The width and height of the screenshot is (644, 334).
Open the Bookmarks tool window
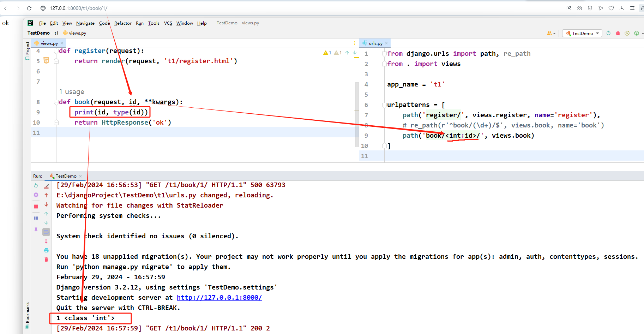(27, 315)
